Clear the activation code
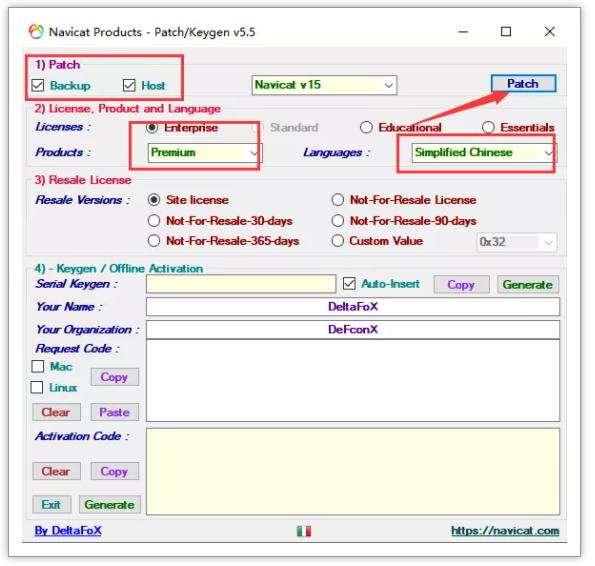The height and width of the screenshot is (566, 595). tap(56, 471)
